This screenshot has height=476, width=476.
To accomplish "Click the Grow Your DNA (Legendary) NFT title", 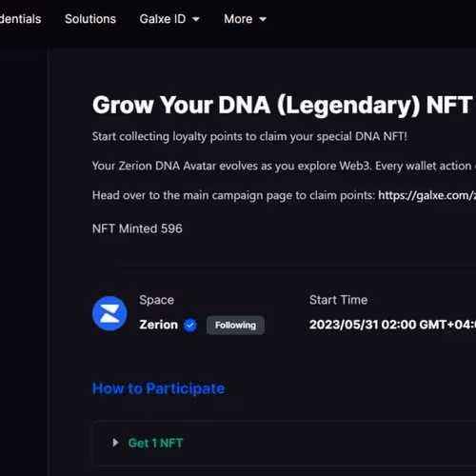I will click(283, 105).
